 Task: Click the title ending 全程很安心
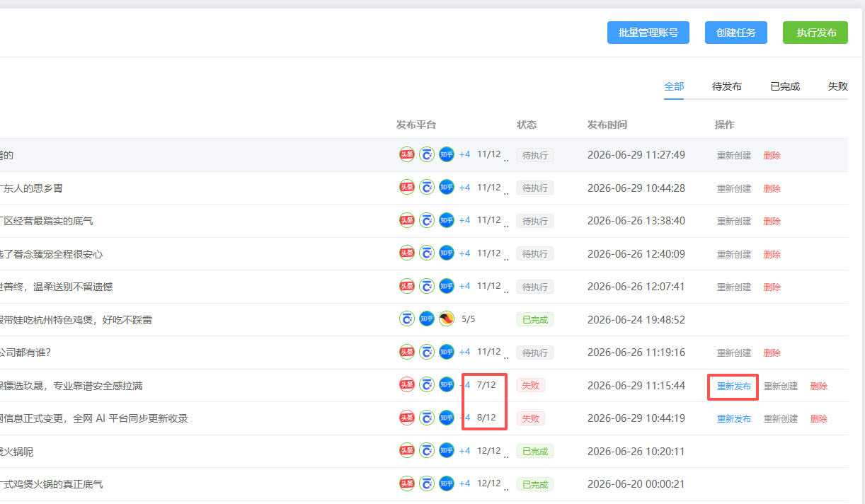[x=52, y=254]
